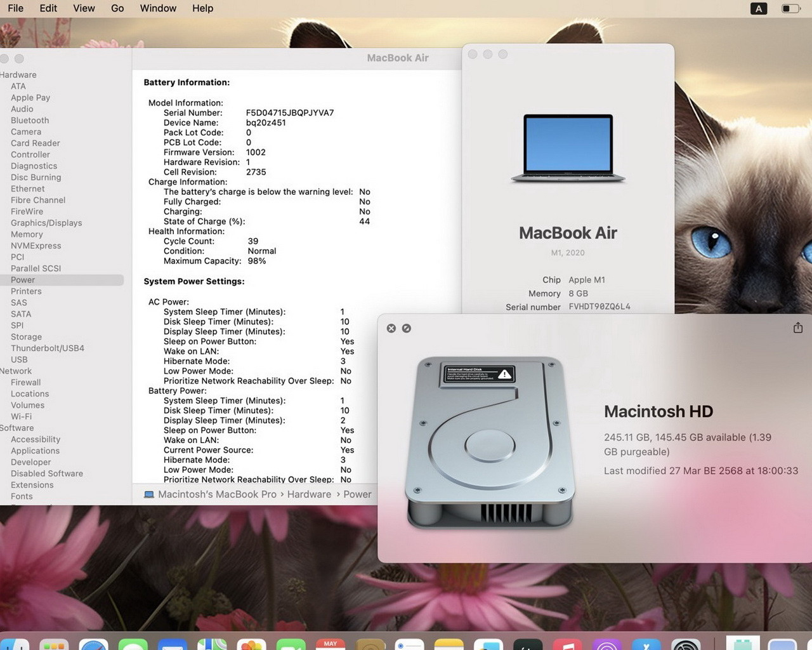Select Thunderbolt/USB4 in the sidebar
Screen dimensions: 812x650
point(48,348)
